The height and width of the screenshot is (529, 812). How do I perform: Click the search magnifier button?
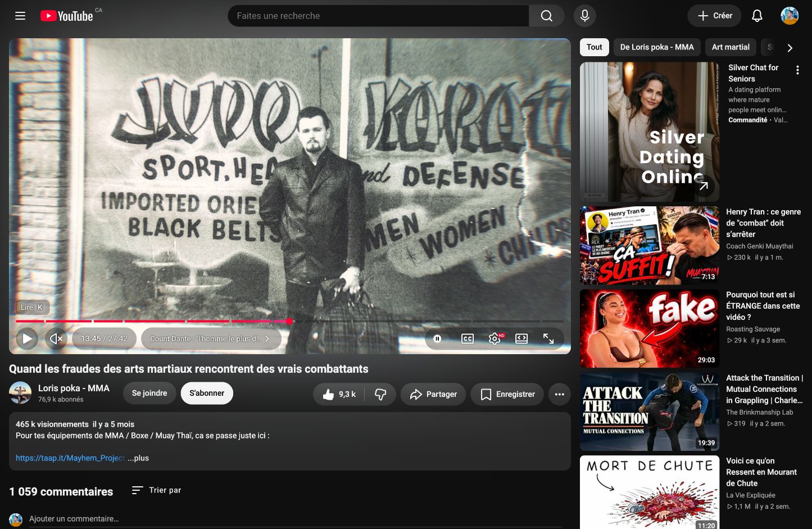pos(546,16)
